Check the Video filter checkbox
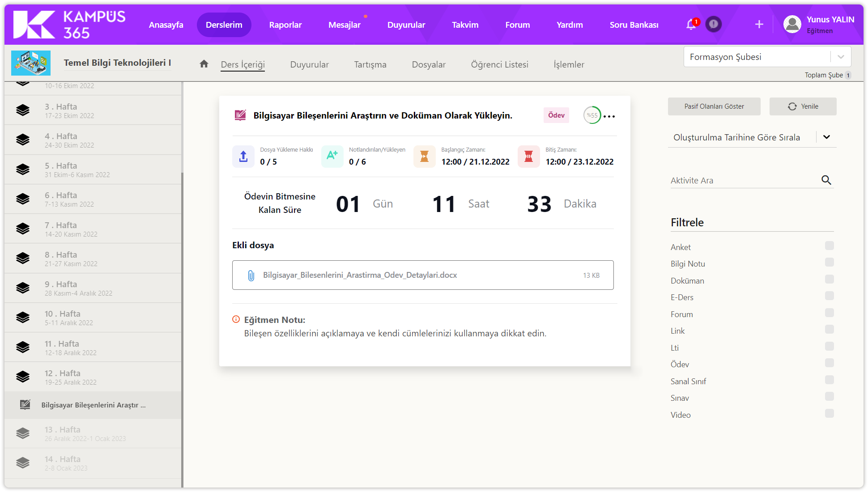Screen dimensions: 868x492 click(829, 413)
